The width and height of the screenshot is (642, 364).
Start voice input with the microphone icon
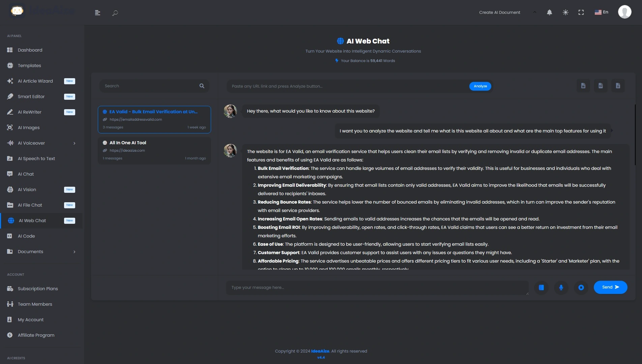coord(561,287)
